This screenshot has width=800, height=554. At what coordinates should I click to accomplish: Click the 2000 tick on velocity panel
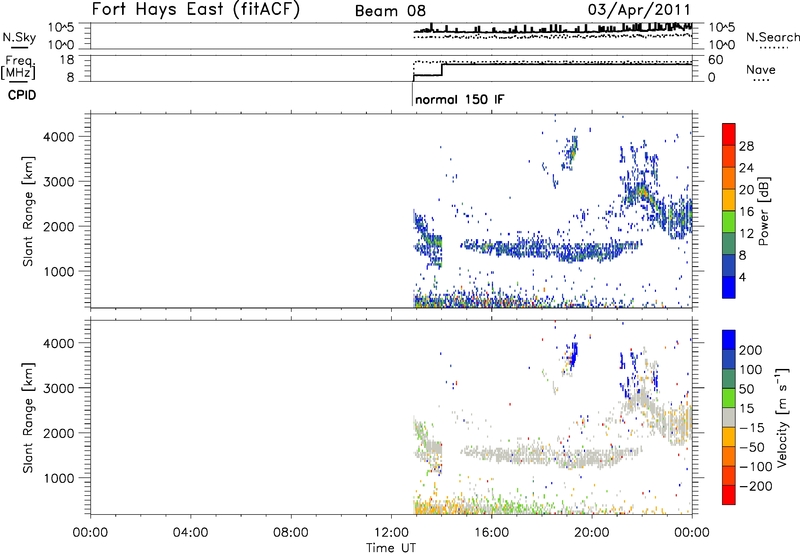pos(59,433)
